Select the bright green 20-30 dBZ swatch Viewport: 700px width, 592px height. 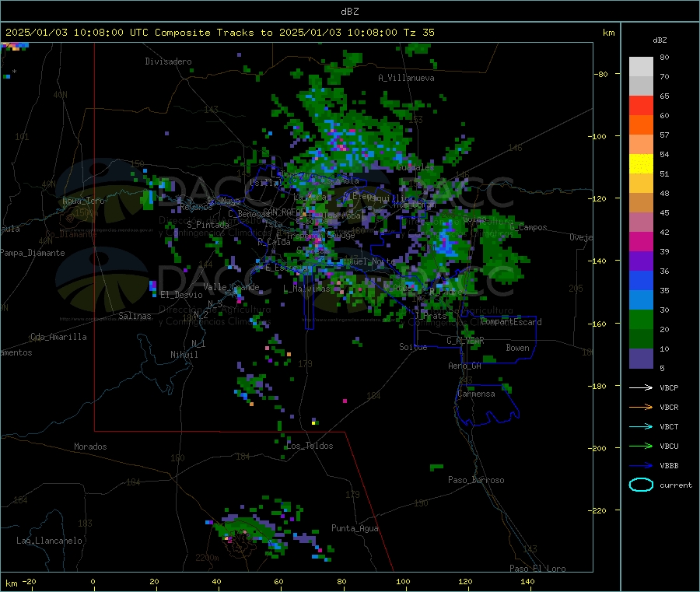(641, 319)
